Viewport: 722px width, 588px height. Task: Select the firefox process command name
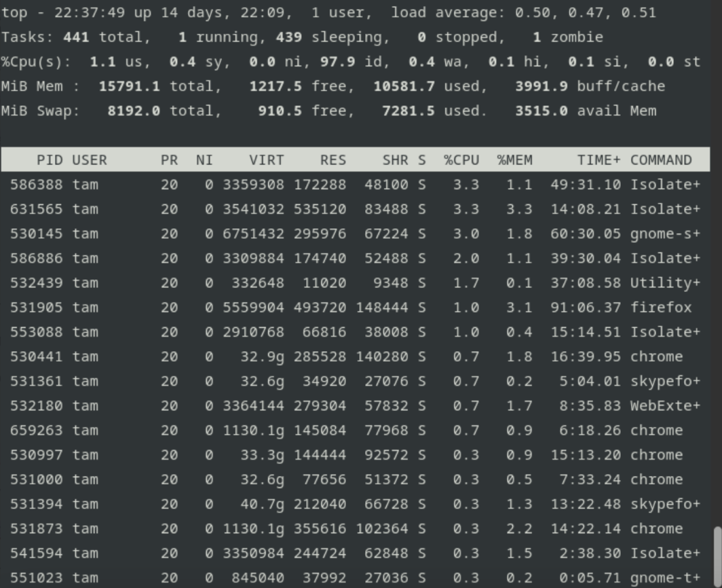click(x=661, y=308)
